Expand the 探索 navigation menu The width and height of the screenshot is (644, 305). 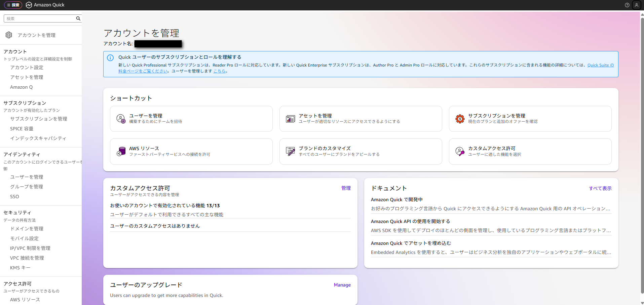pyautogui.click(x=13, y=5)
